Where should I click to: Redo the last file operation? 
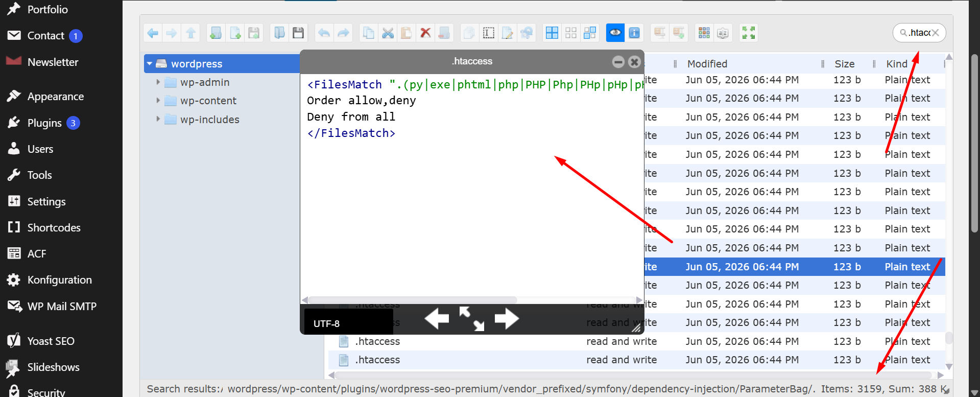point(343,33)
